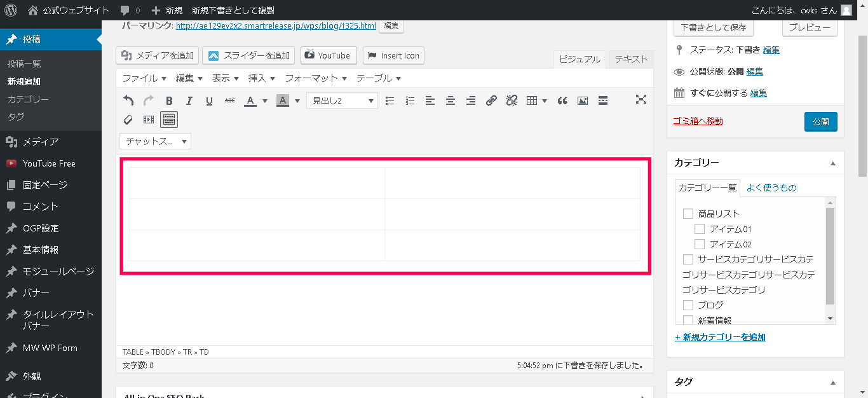Viewport: 868px width, 398px height.
Task: Open the 見出し2 format dropdown
Action: pyautogui.click(x=342, y=100)
